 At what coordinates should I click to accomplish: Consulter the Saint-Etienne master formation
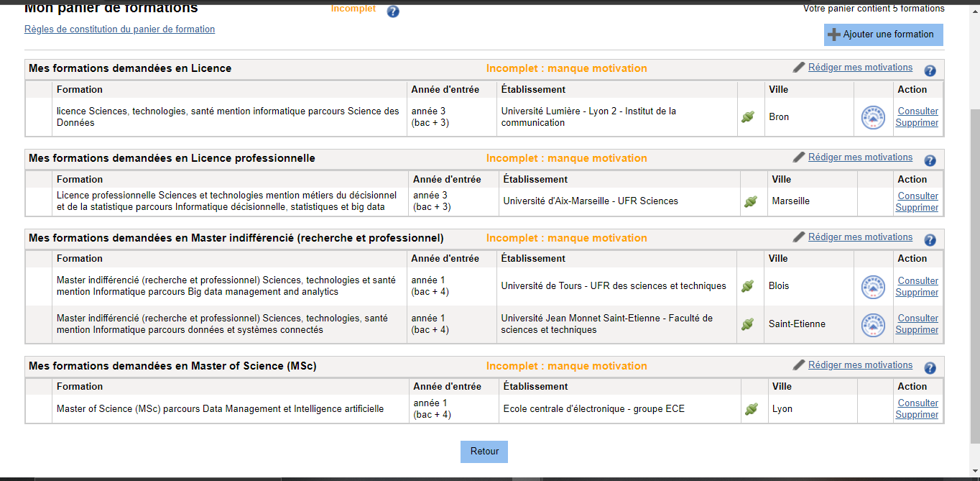tap(917, 319)
